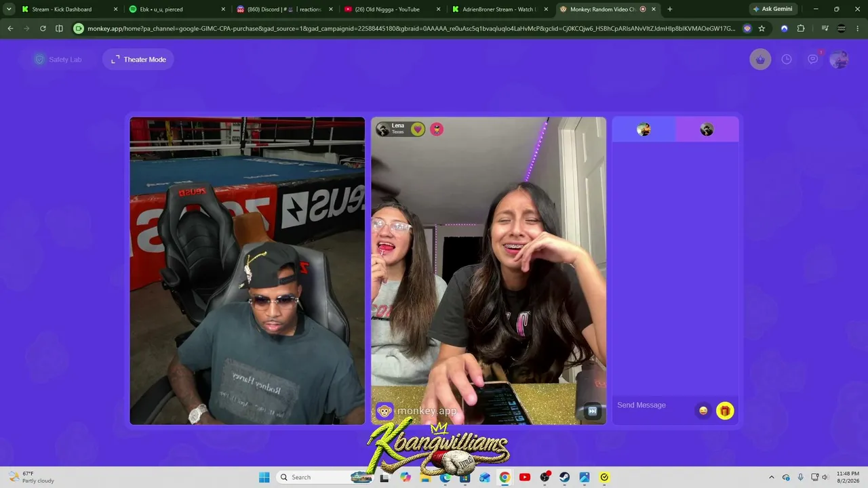Click the blue extension icon in Chrome toolbar
Viewport: 868px width, 488px height.
(x=785, y=28)
